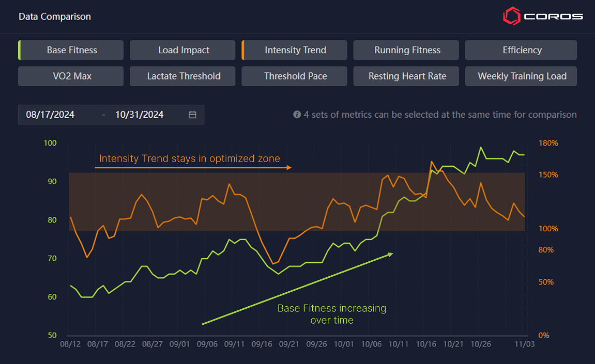
Task: Show Weekly Training Load data
Action: 521,76
